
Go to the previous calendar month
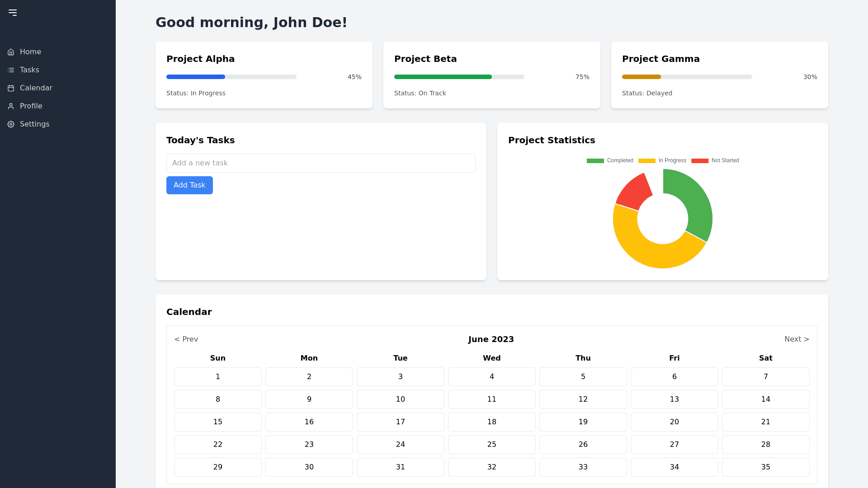pos(186,339)
